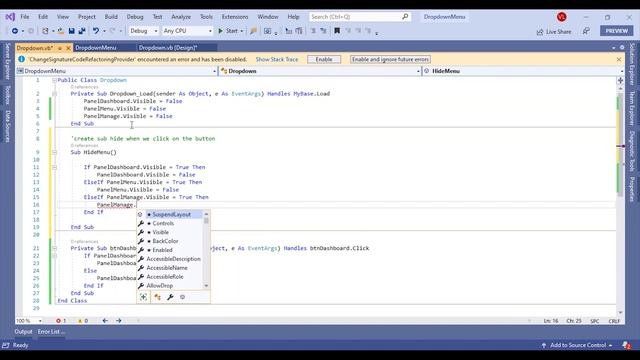The height and width of the screenshot is (360, 640).
Task: Dismiss the info bar with its X
Action: [x=619, y=59]
